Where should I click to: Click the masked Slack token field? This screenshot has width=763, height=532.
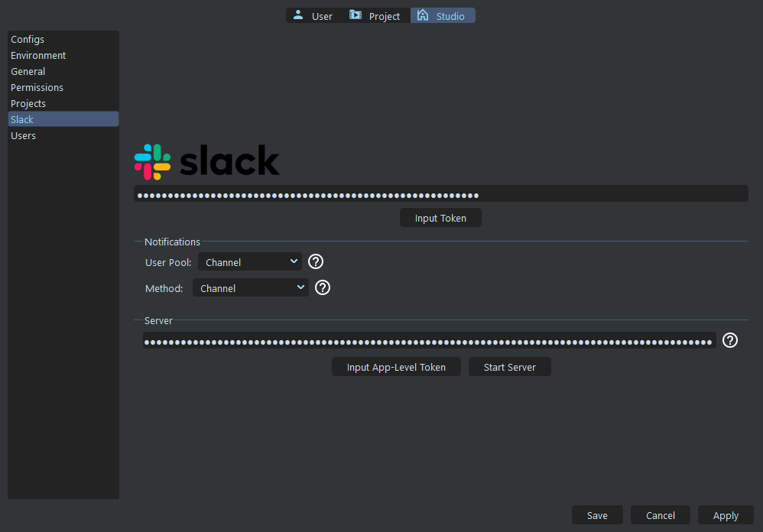tap(441, 193)
